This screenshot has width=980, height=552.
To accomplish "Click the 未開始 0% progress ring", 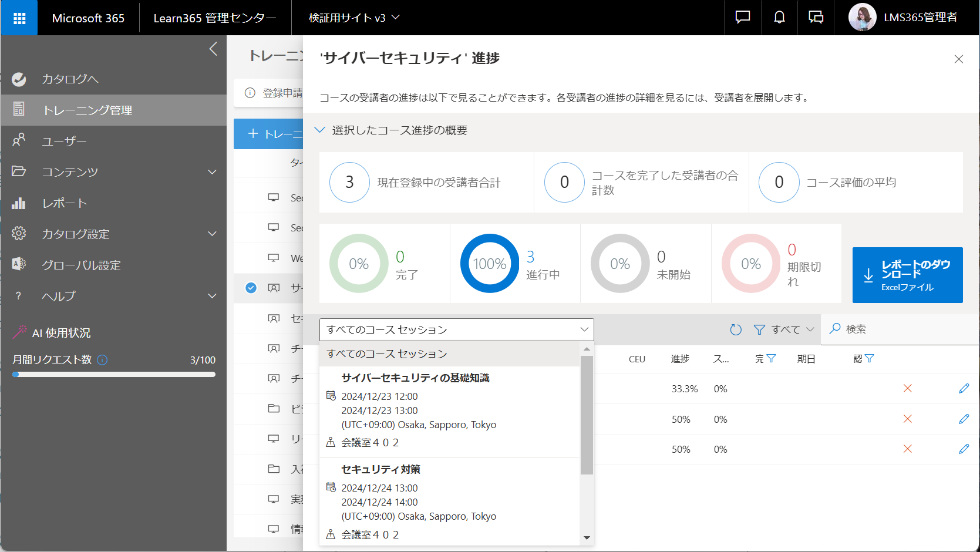I will click(620, 264).
